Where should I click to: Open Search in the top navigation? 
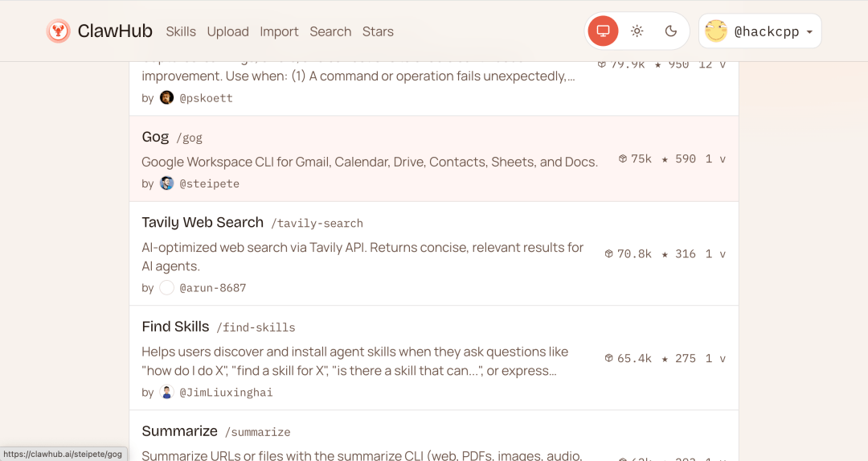[x=330, y=31]
